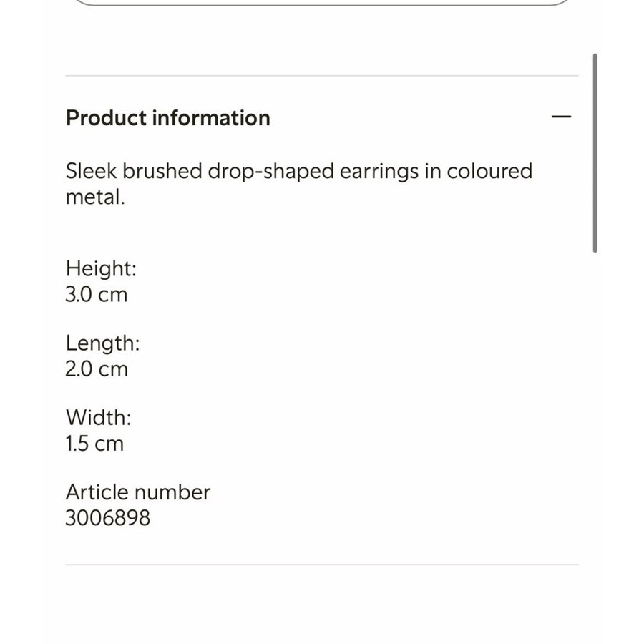The width and height of the screenshot is (644, 644).
Task: Click the rounded button edge at top
Action: 322,4
